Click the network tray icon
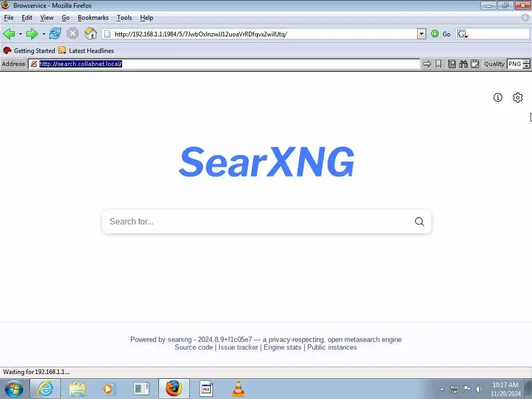 tap(454, 389)
